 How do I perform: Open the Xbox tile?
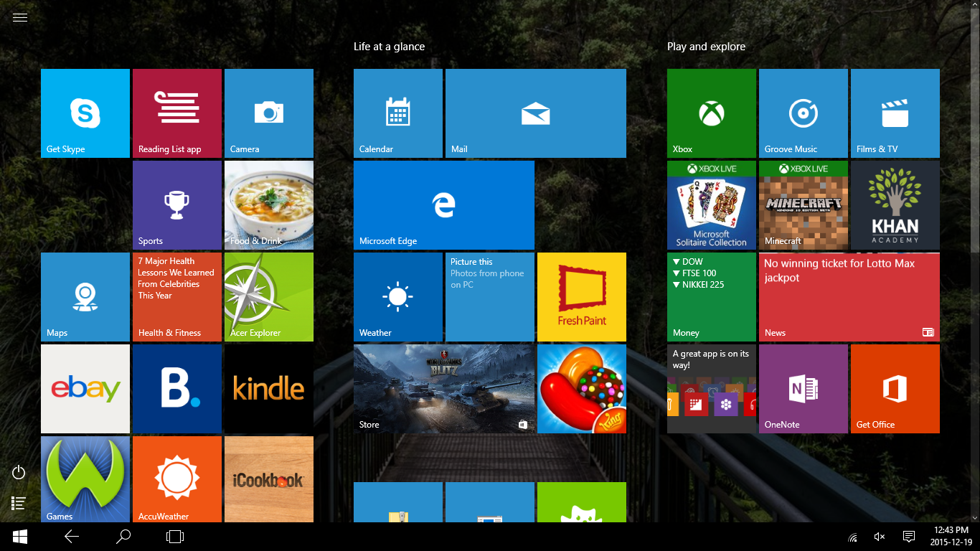click(x=712, y=113)
